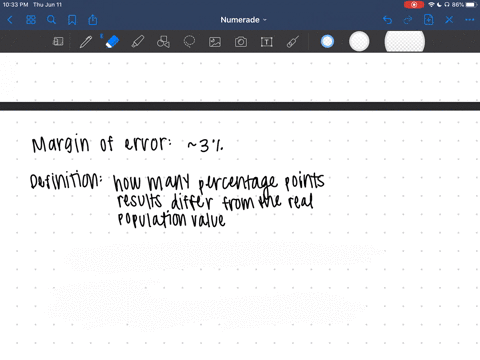Screen dimensions: 480x360
Task: Choose the medium eraser size
Action: 359,42
